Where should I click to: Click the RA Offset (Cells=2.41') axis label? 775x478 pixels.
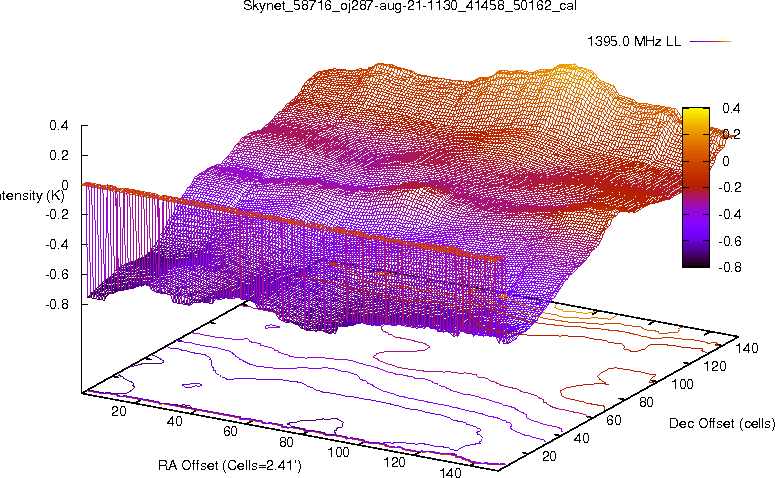pos(230,465)
